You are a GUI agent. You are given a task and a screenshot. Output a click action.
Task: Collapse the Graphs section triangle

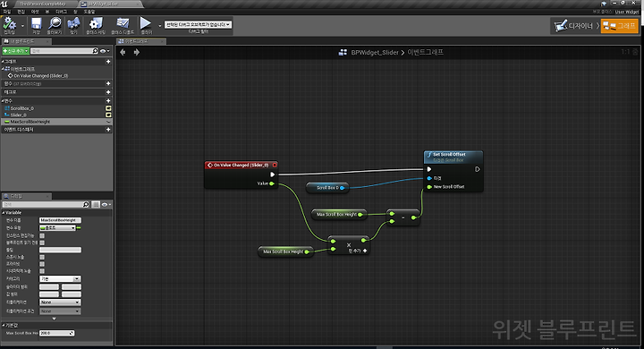[3, 61]
